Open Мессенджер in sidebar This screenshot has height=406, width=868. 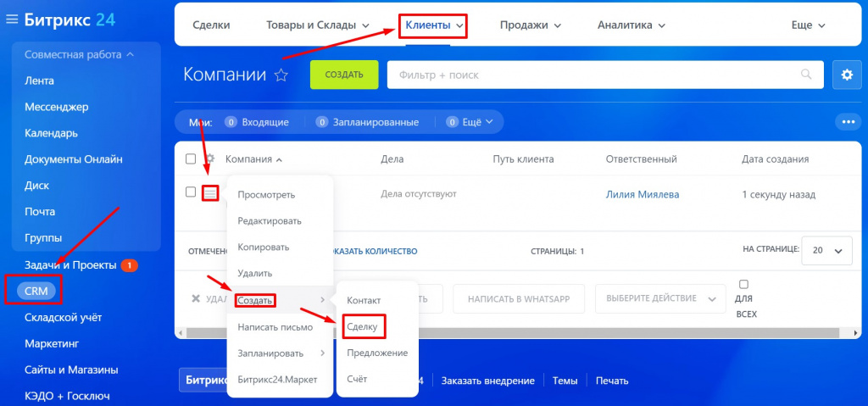pyautogui.click(x=57, y=107)
